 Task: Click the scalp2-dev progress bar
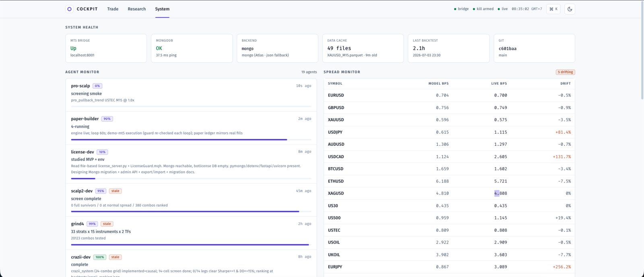tap(191, 211)
